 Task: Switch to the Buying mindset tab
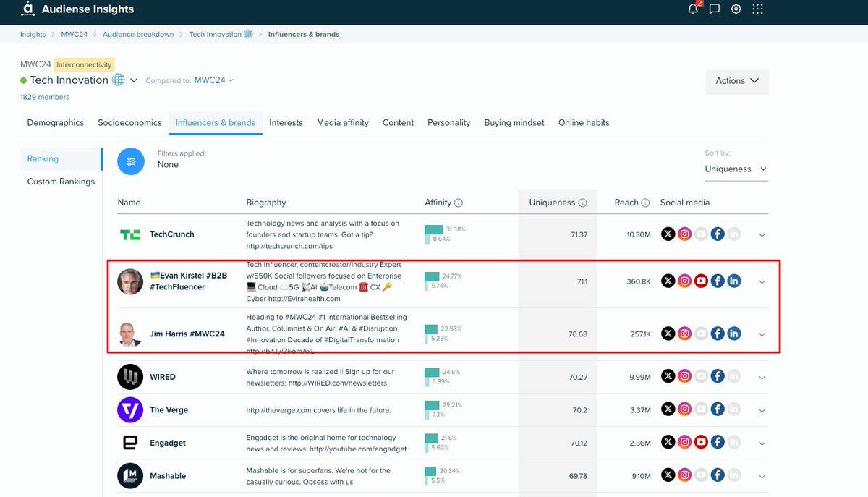point(514,123)
